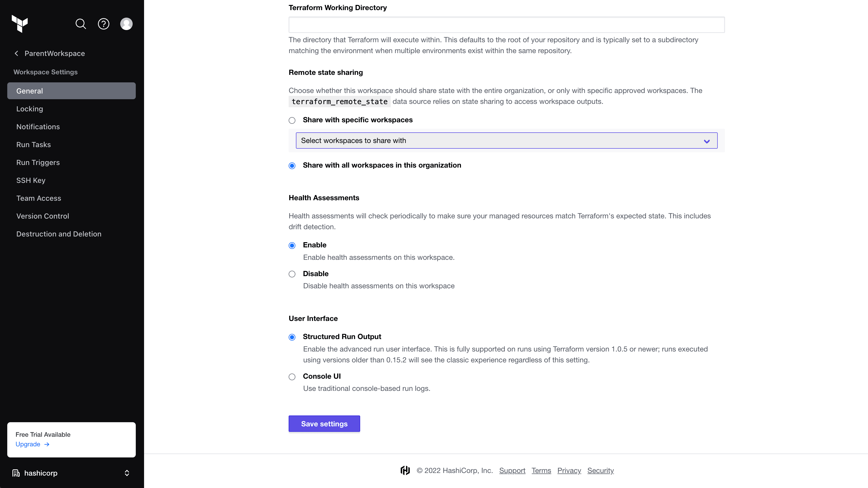Click the search magnifier icon

[81, 24]
